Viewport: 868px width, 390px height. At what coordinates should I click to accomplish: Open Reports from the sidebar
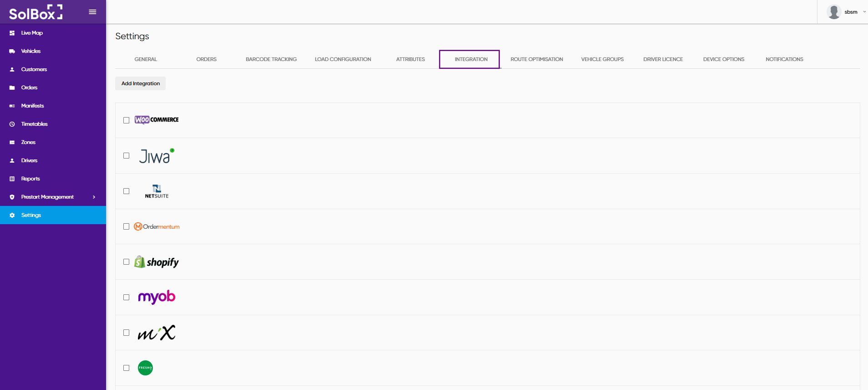point(53,179)
